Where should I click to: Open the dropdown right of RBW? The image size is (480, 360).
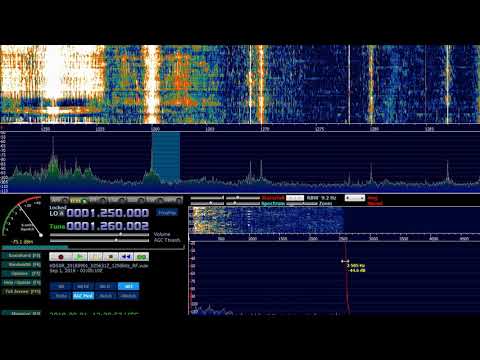click(355, 198)
